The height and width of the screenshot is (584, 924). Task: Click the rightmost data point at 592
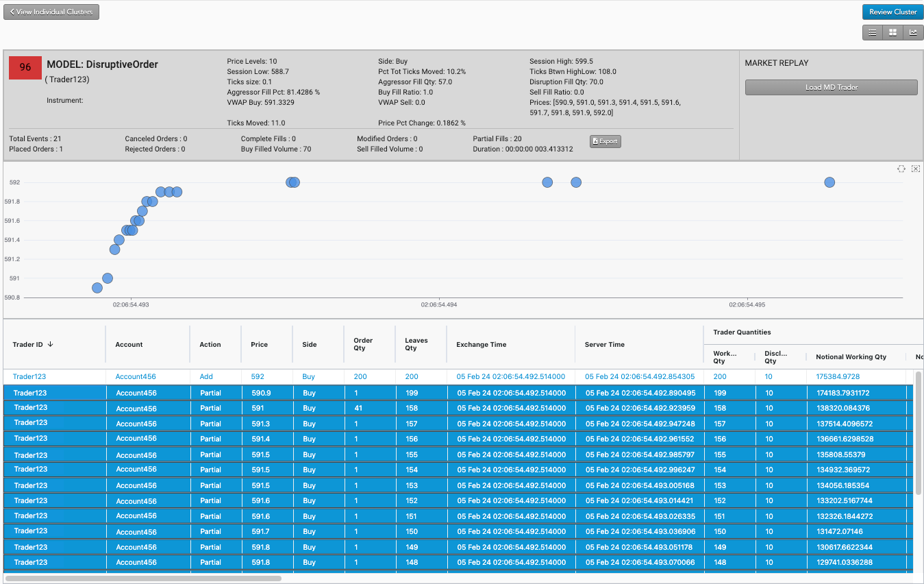click(829, 182)
